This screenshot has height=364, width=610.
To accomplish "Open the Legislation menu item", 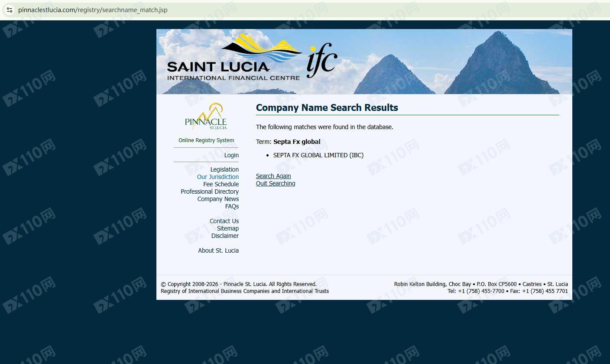I will pyautogui.click(x=224, y=169).
